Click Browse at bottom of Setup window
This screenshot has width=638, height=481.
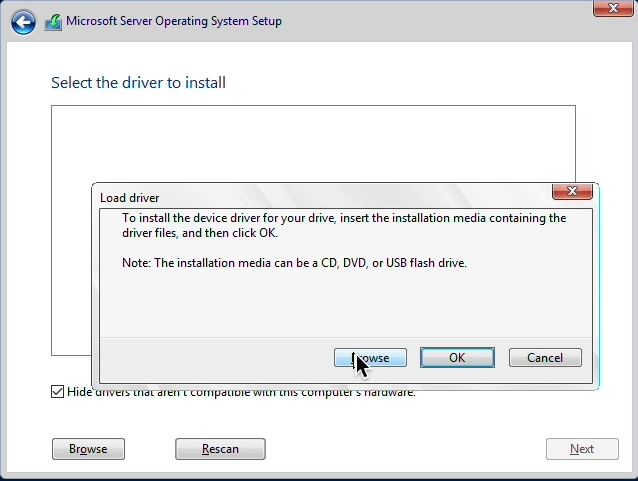point(88,449)
